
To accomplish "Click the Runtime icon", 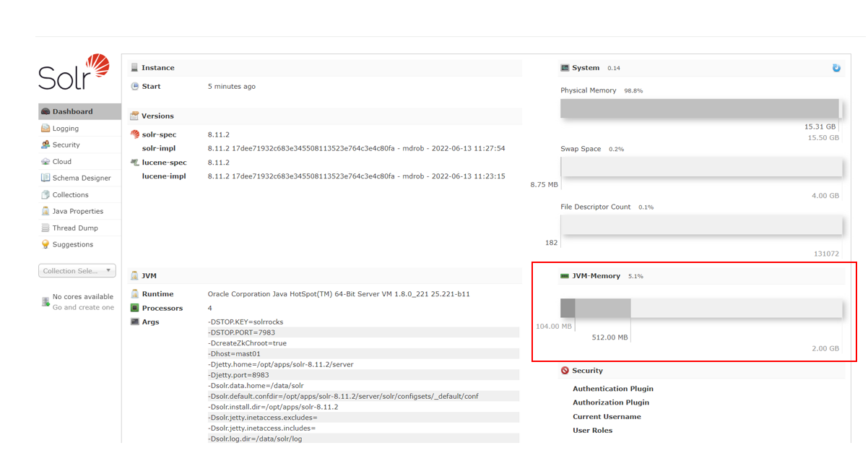I will (x=134, y=294).
